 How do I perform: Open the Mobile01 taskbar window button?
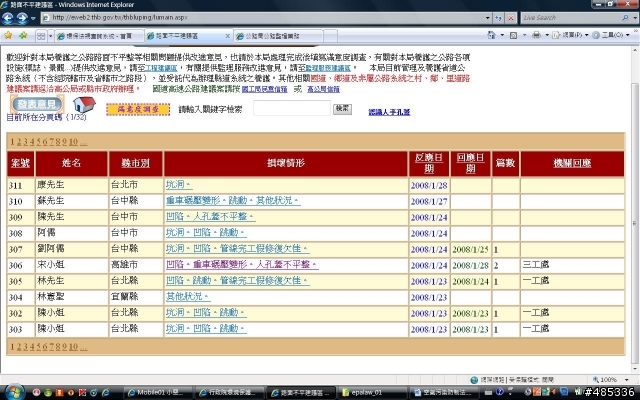158,393
